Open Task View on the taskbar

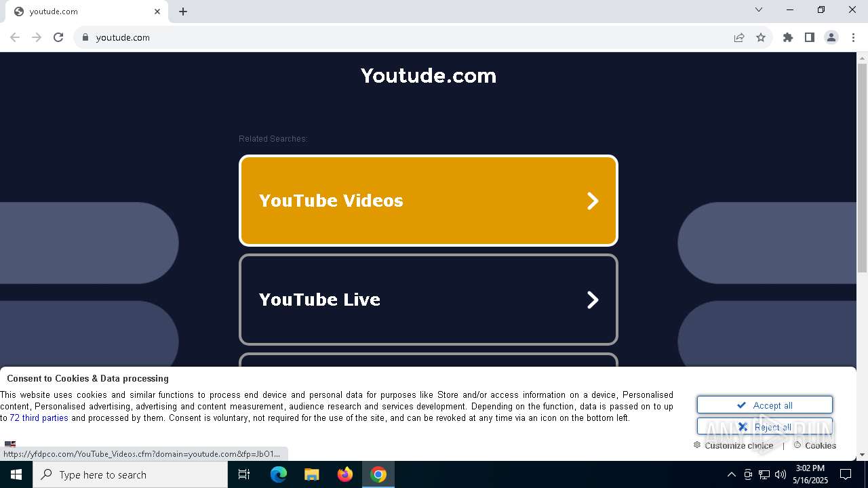coord(244,474)
